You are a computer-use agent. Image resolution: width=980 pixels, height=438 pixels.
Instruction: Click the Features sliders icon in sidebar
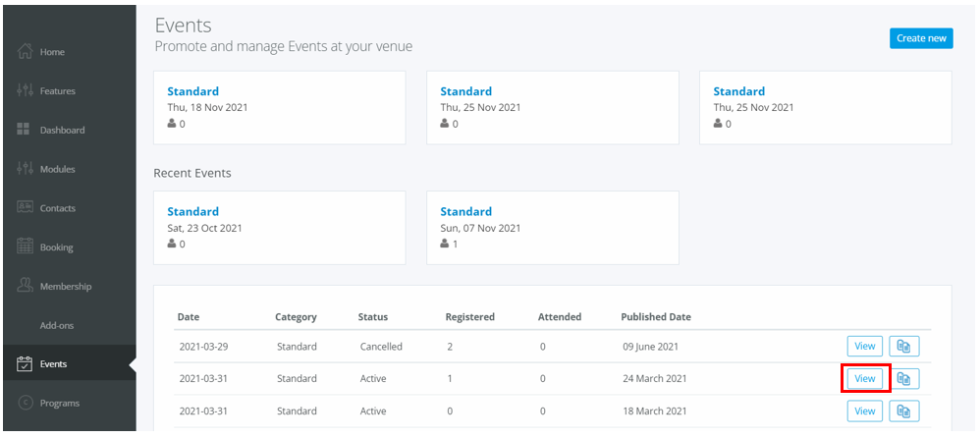tap(25, 90)
